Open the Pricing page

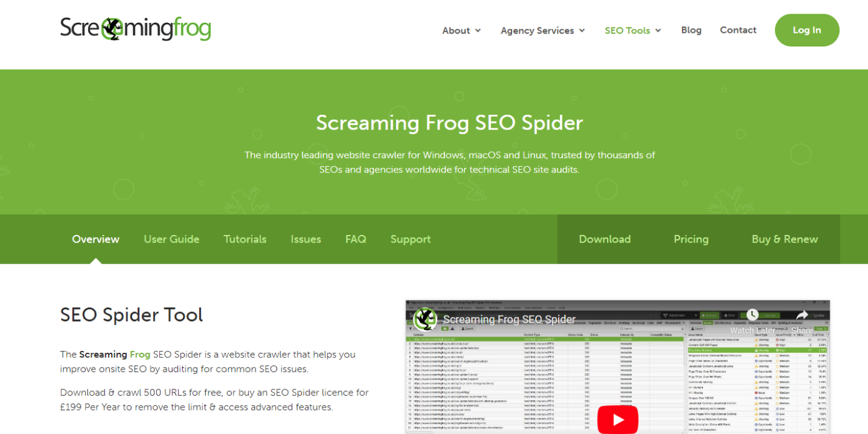pyautogui.click(x=691, y=239)
